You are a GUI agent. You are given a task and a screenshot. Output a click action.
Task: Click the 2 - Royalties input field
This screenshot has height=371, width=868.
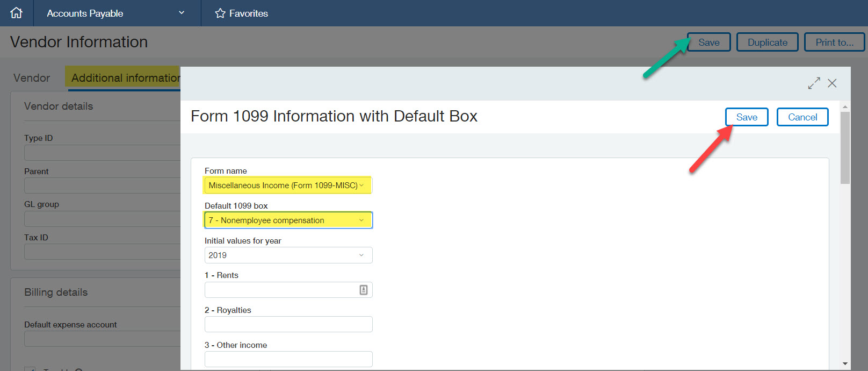point(288,324)
